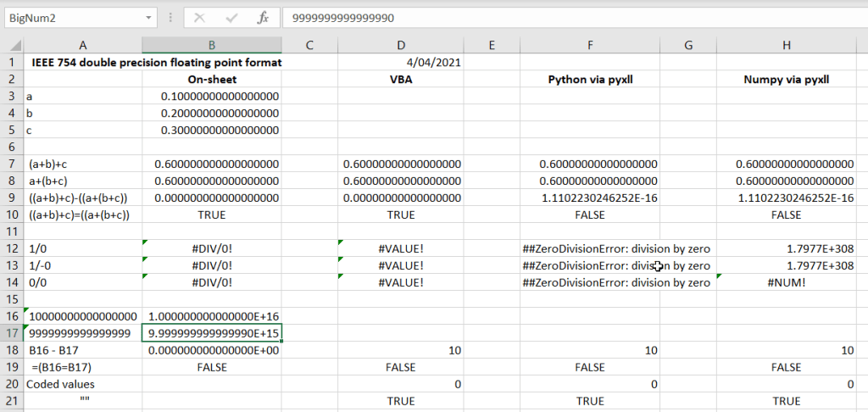Select the #NUM! cell in Numpy column
Screen dimensions: 868x412
[x=786, y=282]
